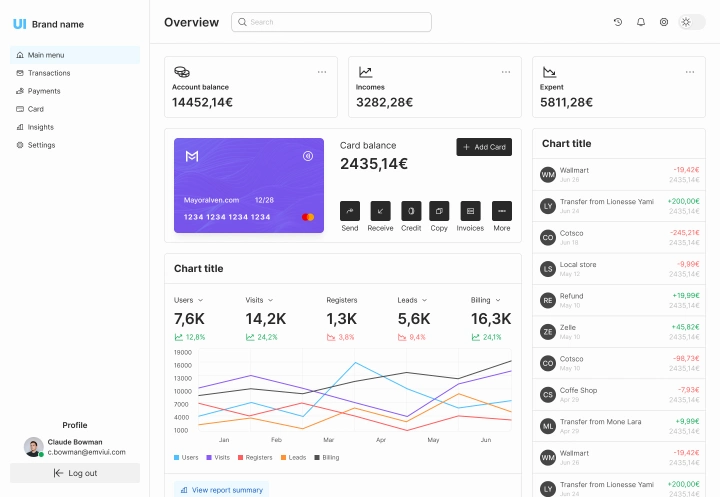Click the Search input field
Viewport: 720px width, 497px height.
[331, 22]
